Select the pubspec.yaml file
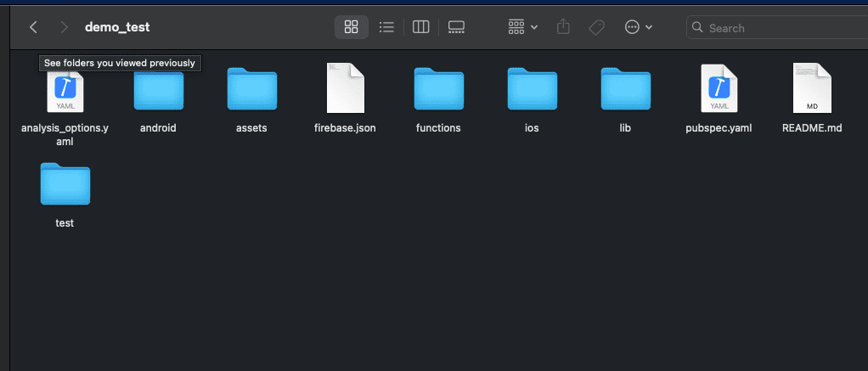This screenshot has width=868, height=371. (x=719, y=90)
